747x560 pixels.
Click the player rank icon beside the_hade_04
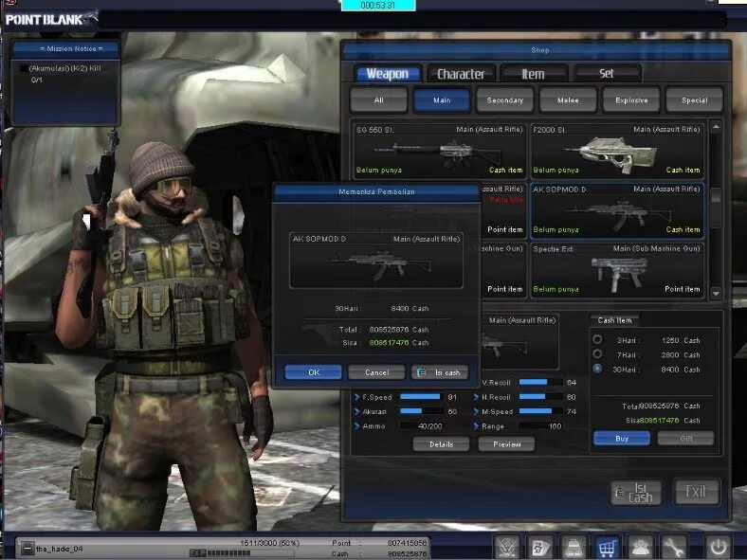pos(27,549)
